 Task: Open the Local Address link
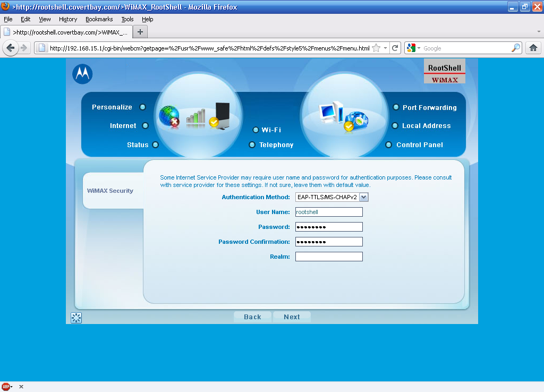427,125
